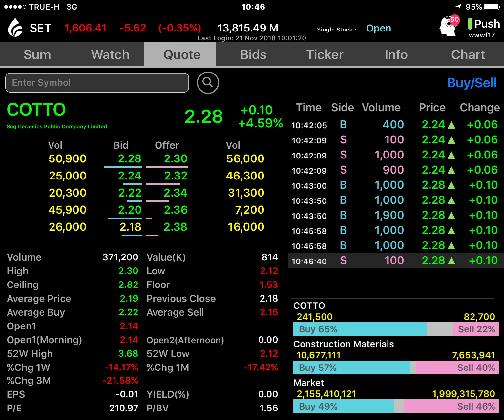Screen dimensions: 504x420
Task: Tap the Time column header
Action: click(308, 108)
